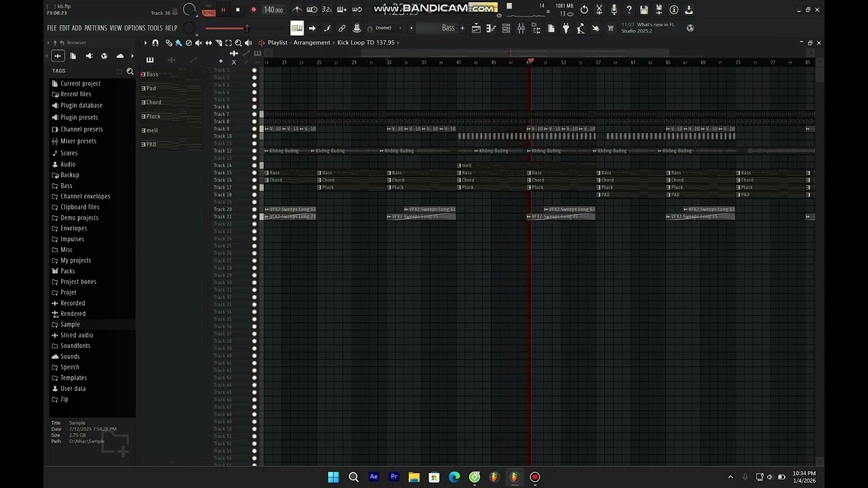The image size is (868, 488).
Task: Open the TOOLS menu
Action: (155, 28)
